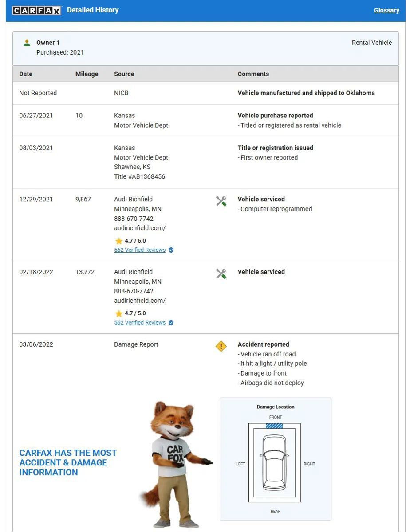The image size is (406, 532).
Task: Click verified badge icon in 12/29/2021 entry
Action: pyautogui.click(x=171, y=250)
